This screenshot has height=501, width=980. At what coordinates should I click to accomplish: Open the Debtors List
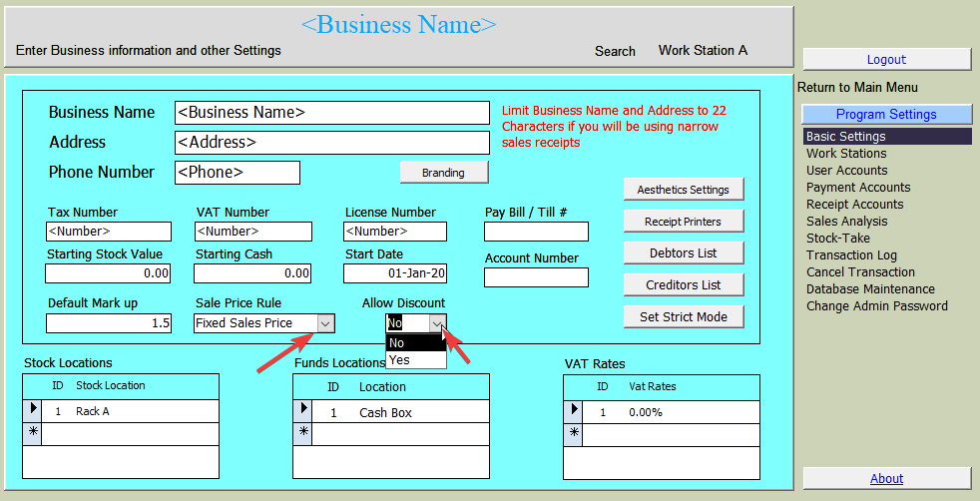(x=683, y=253)
